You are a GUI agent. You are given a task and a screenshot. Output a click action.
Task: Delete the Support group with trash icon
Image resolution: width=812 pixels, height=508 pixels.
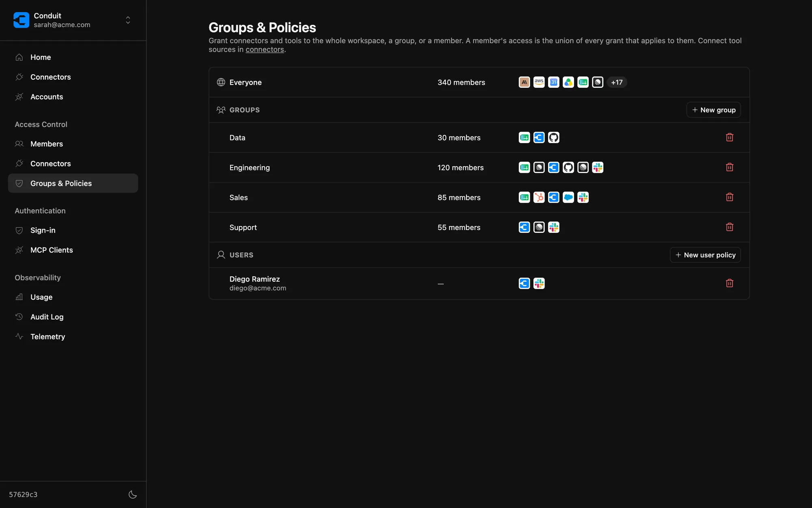click(729, 227)
